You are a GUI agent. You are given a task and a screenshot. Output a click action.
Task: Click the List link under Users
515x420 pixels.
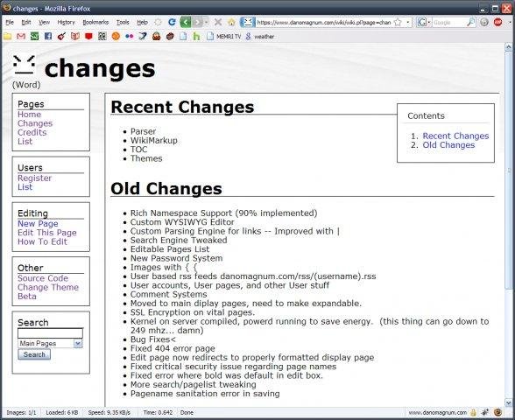(25, 186)
